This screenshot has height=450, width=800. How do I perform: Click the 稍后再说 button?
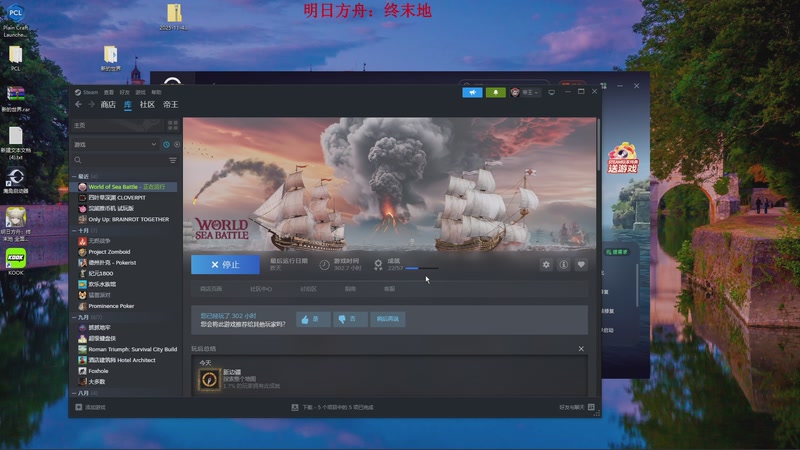click(x=388, y=319)
